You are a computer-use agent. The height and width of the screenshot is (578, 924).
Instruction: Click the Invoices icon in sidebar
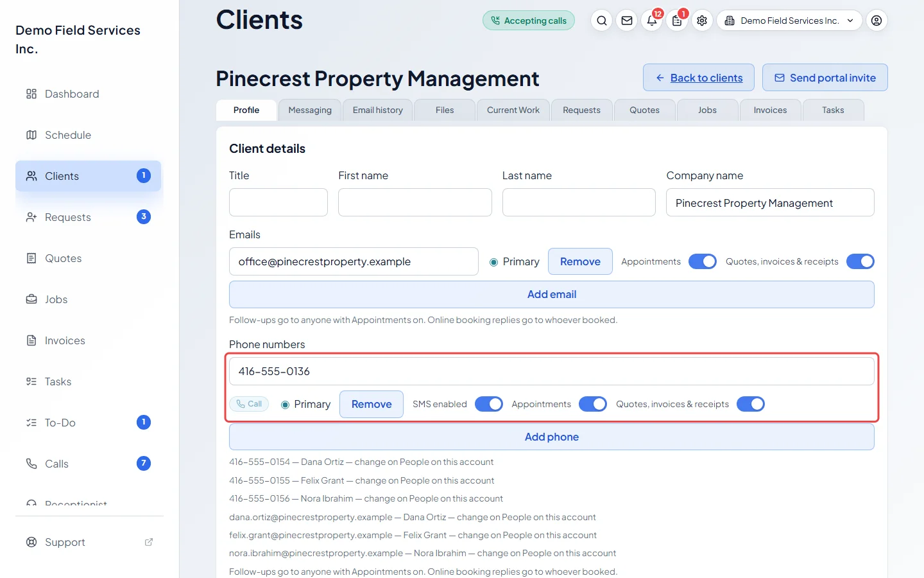[x=31, y=340]
